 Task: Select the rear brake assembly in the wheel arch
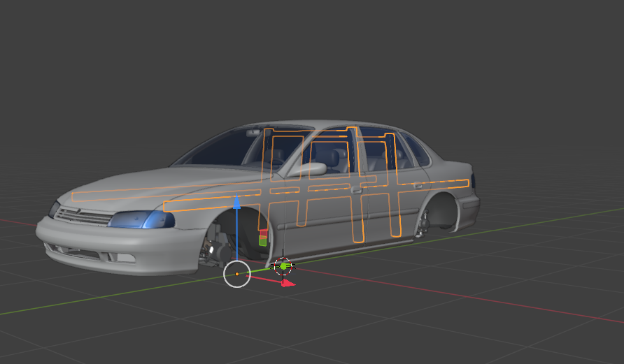pyautogui.click(x=423, y=224)
